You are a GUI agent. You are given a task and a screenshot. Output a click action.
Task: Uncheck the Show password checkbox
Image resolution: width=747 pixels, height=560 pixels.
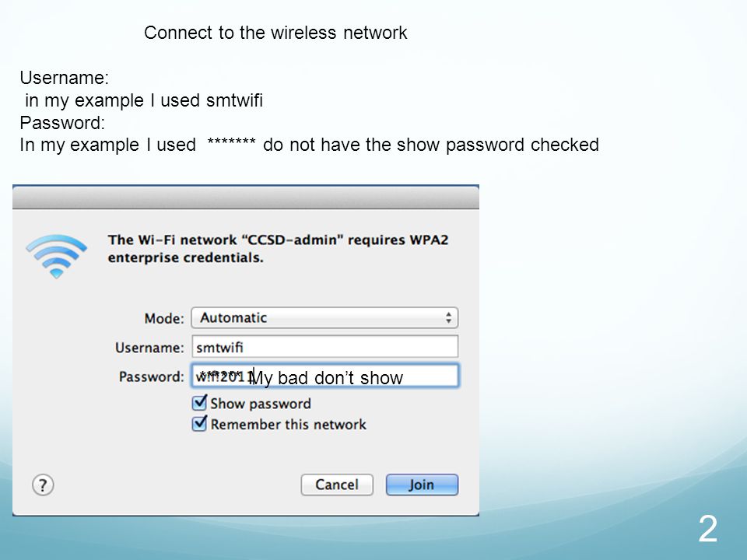click(200, 403)
